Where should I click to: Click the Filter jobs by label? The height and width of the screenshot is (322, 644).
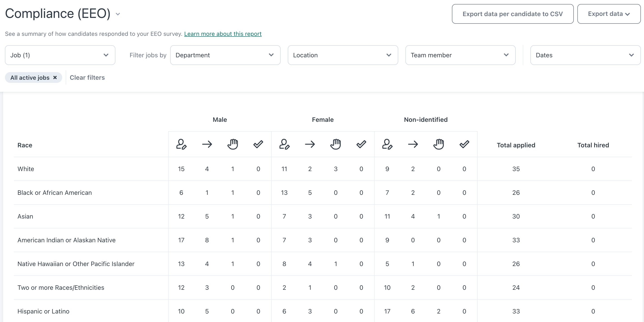click(x=148, y=55)
